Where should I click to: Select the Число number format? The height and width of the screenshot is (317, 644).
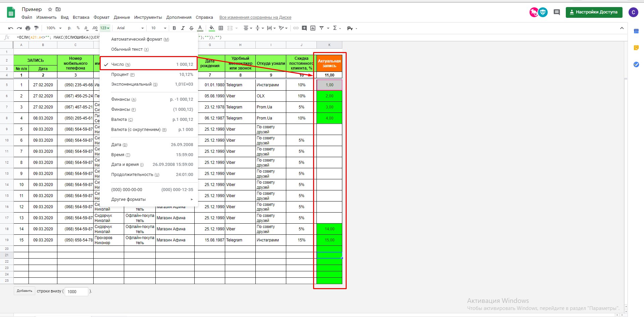[149, 64]
